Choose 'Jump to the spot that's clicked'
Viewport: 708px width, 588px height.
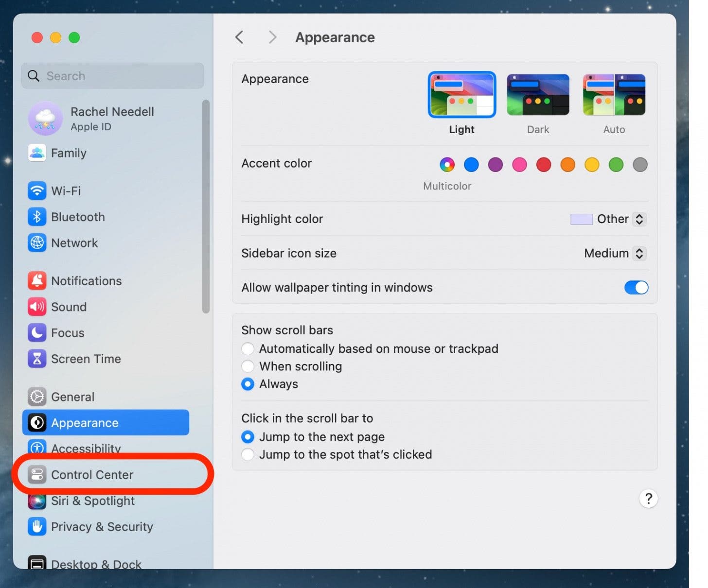pyautogui.click(x=248, y=454)
